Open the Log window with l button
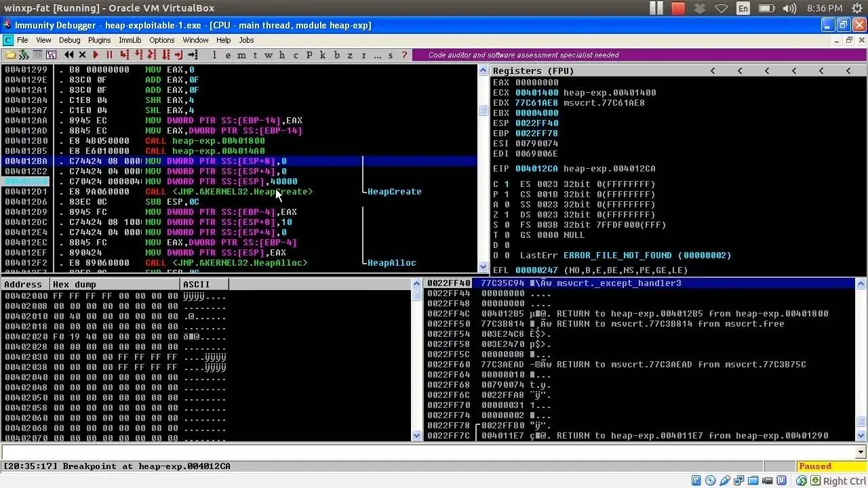Screen dimensions: 868x488 tap(214, 55)
